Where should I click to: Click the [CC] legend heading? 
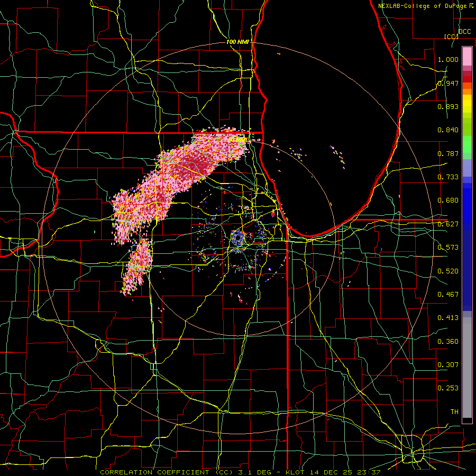click(x=452, y=36)
